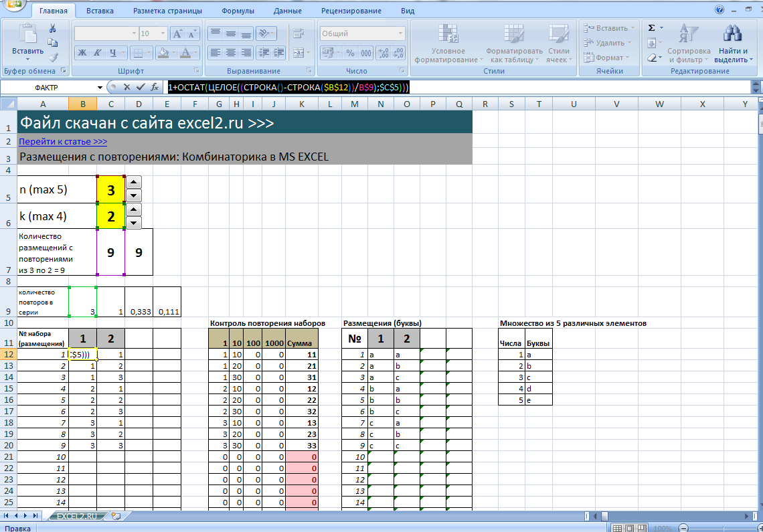Toggle bold (Ж) formatting
Viewport: 763px width, 532px height.
[x=83, y=53]
